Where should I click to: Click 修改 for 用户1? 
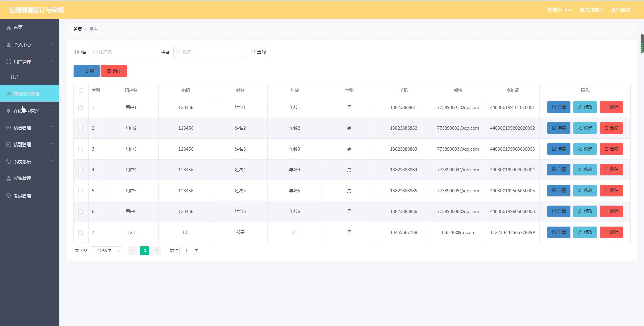point(585,107)
